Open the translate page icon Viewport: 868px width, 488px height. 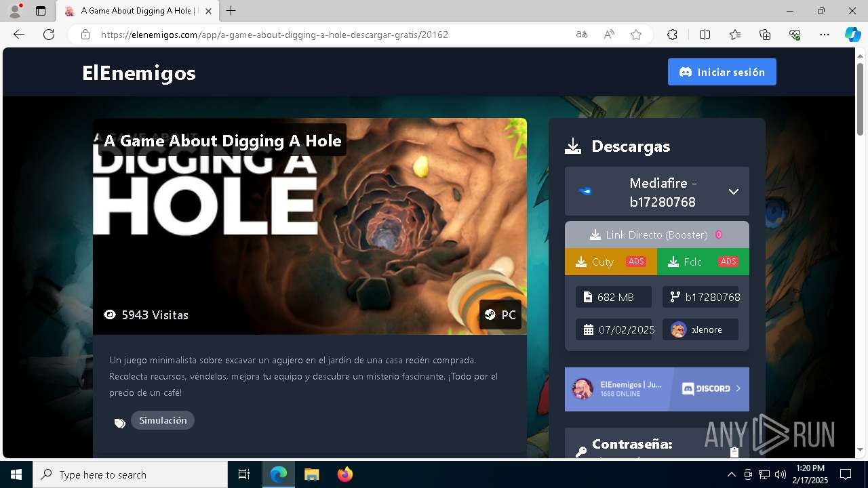pos(582,35)
